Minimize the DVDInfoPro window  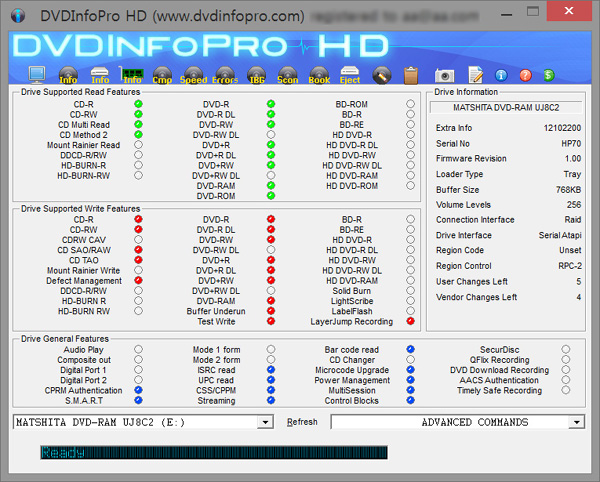click(506, 14)
